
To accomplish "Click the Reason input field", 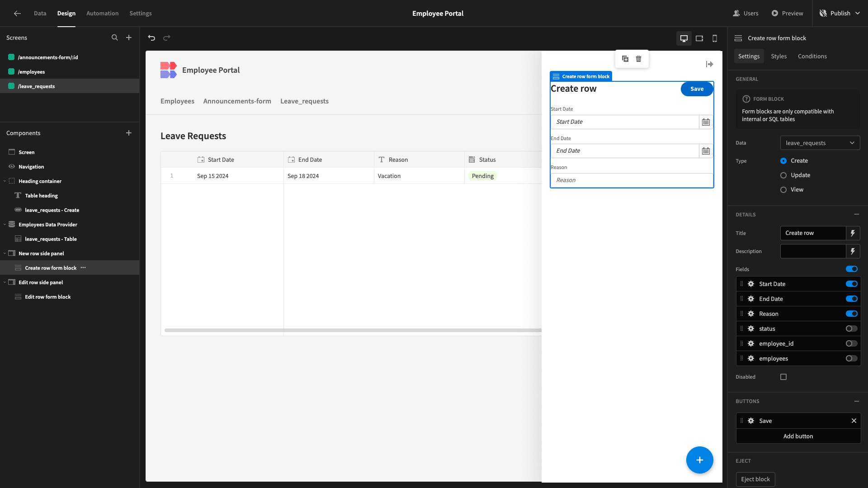I will (x=632, y=180).
